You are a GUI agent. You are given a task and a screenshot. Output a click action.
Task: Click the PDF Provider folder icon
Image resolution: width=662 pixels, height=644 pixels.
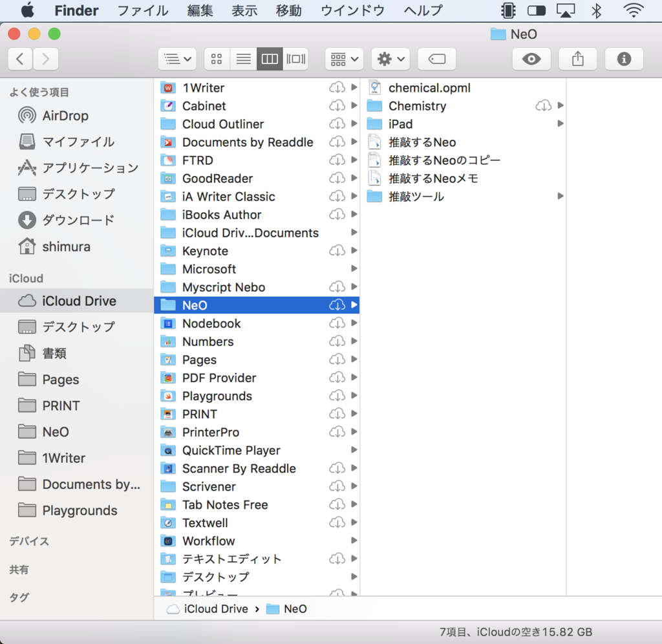[x=168, y=378]
